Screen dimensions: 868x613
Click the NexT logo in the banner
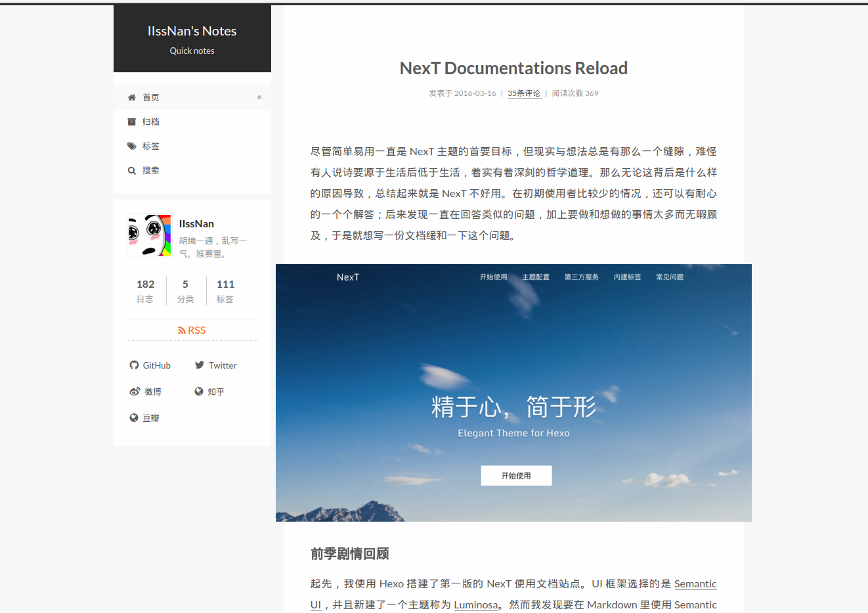(x=348, y=277)
